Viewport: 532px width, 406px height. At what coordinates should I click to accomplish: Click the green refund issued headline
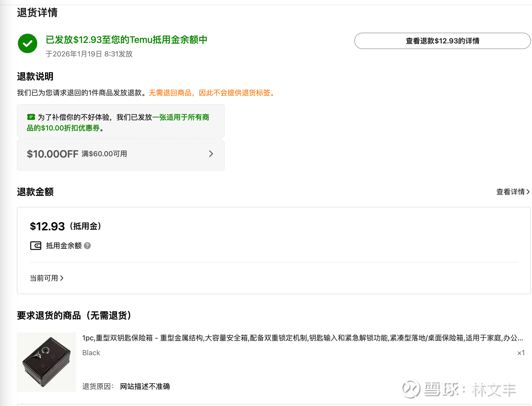(126, 40)
